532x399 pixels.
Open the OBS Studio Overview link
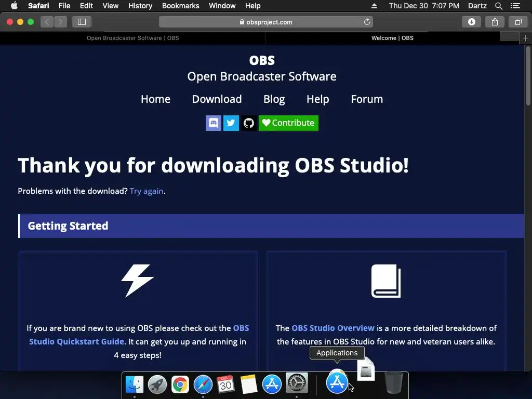click(333, 328)
